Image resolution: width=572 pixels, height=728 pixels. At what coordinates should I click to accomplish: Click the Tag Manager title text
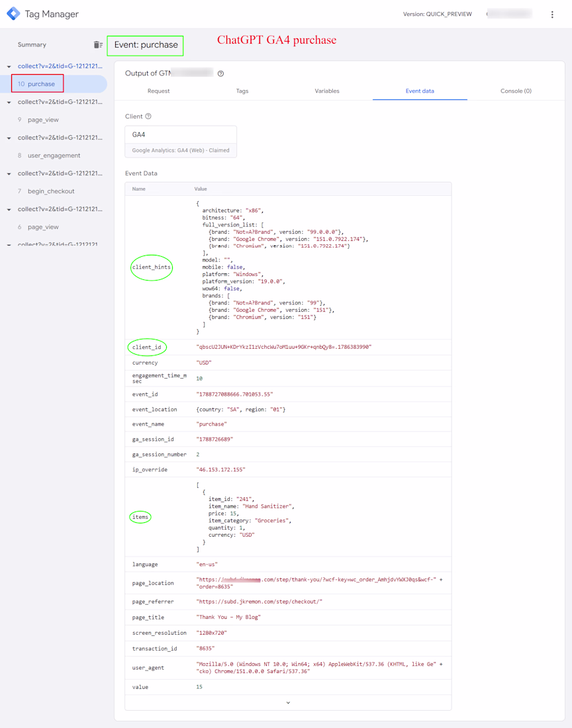pyautogui.click(x=52, y=14)
